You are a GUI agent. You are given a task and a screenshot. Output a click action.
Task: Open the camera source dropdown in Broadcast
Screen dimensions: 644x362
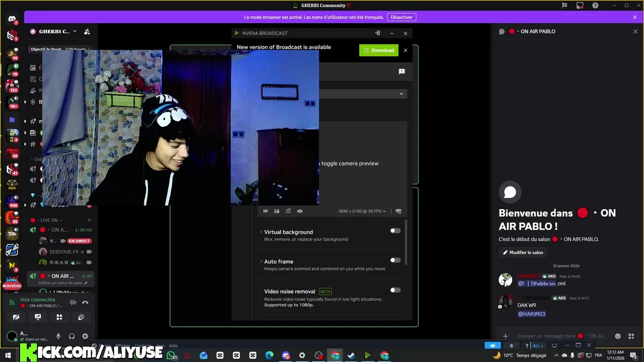pyautogui.click(x=401, y=94)
